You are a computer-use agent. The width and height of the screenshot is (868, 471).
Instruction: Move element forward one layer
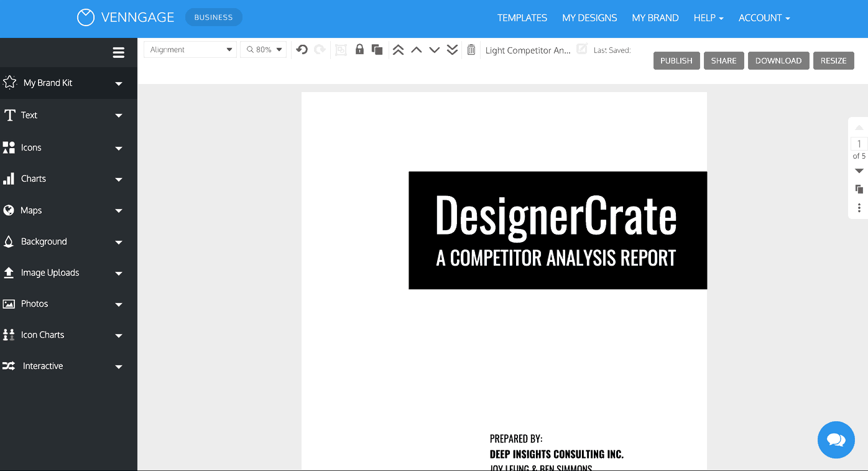pyautogui.click(x=417, y=50)
